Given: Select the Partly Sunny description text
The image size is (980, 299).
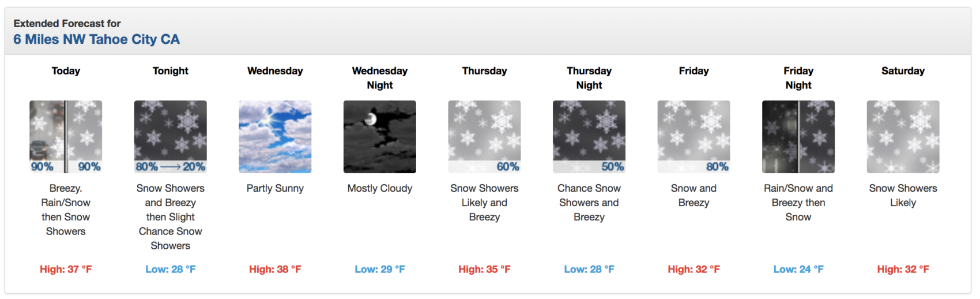Looking at the screenshot, I should [x=275, y=188].
